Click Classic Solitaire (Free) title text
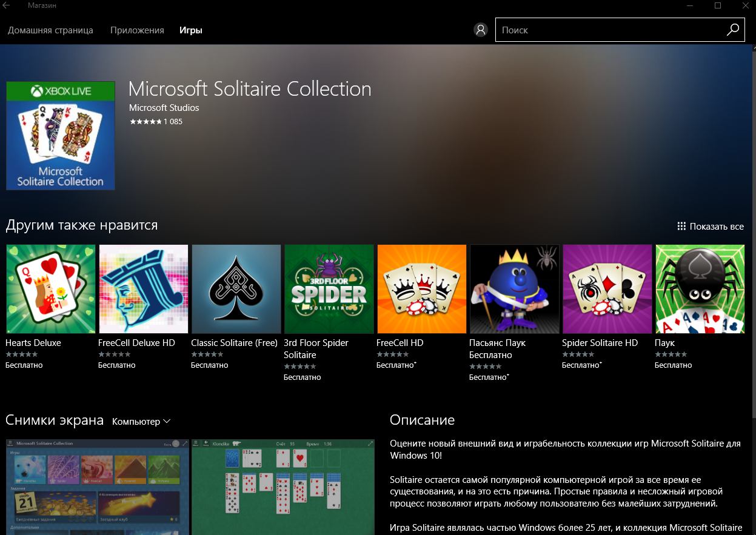 [x=234, y=343]
